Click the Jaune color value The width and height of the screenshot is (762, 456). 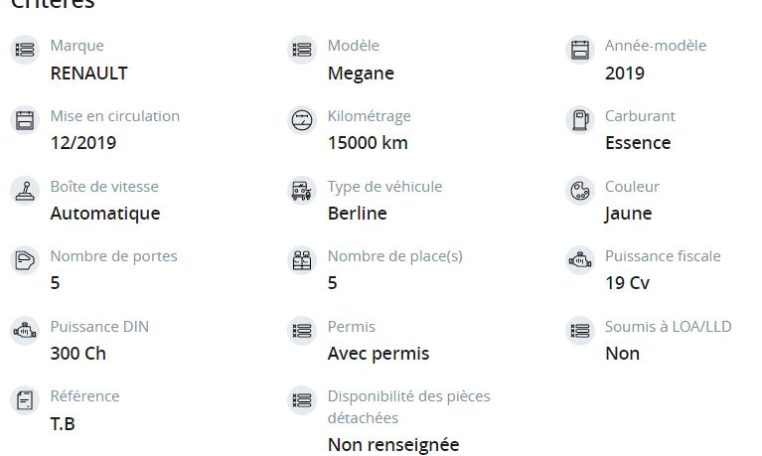(628, 213)
